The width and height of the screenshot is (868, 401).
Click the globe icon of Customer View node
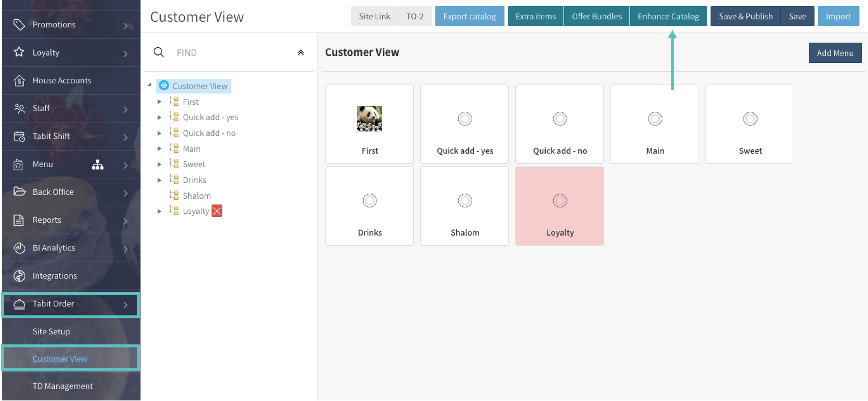(164, 86)
